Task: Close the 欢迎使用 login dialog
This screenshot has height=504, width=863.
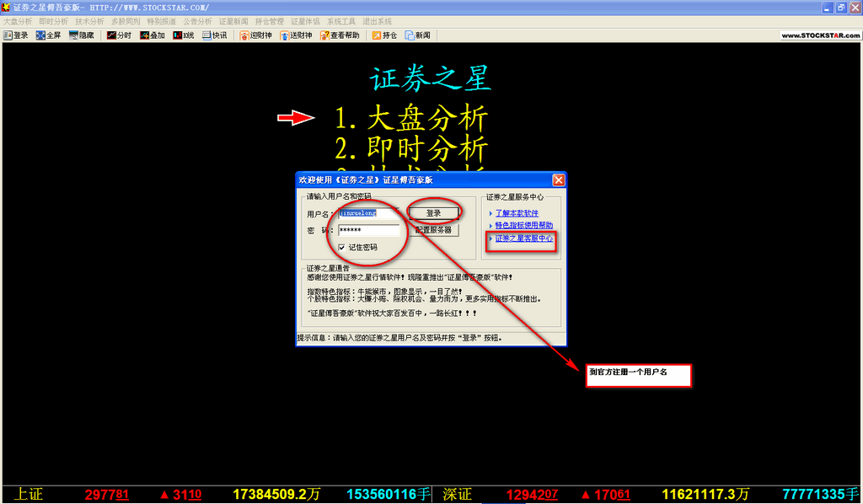Action: pos(558,180)
